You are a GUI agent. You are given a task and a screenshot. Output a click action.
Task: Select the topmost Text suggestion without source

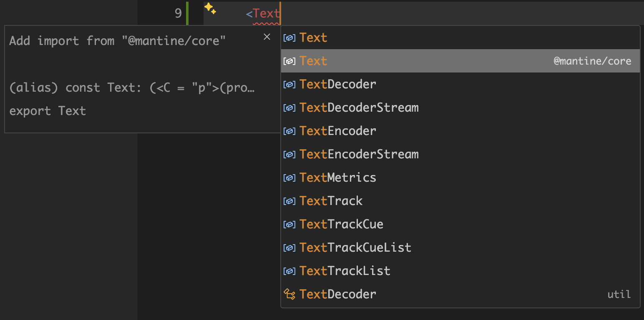click(313, 38)
